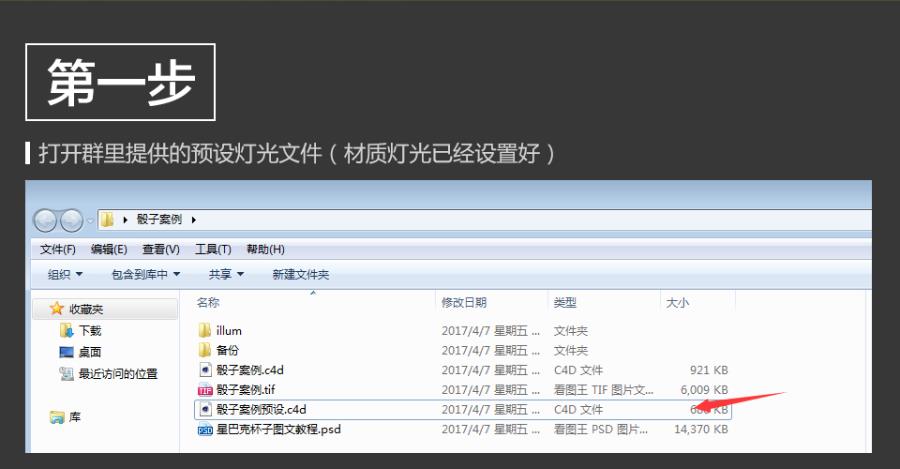Select the 备份 folder icon
The height and width of the screenshot is (469, 900).
(205, 350)
